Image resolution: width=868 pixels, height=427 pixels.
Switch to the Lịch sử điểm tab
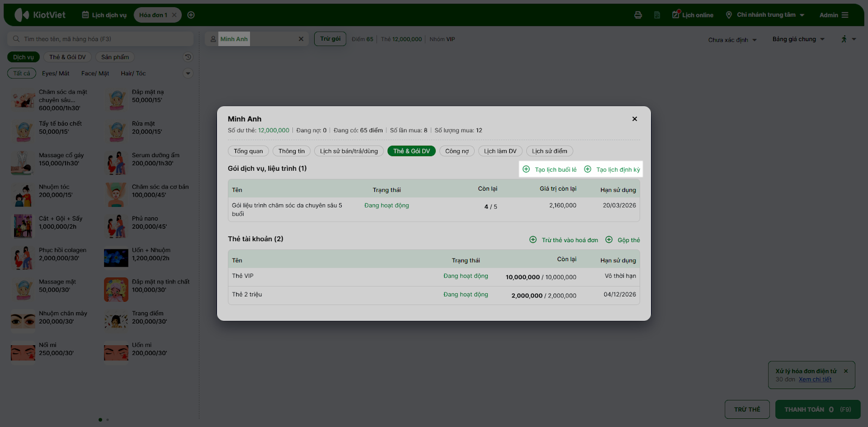pos(550,151)
